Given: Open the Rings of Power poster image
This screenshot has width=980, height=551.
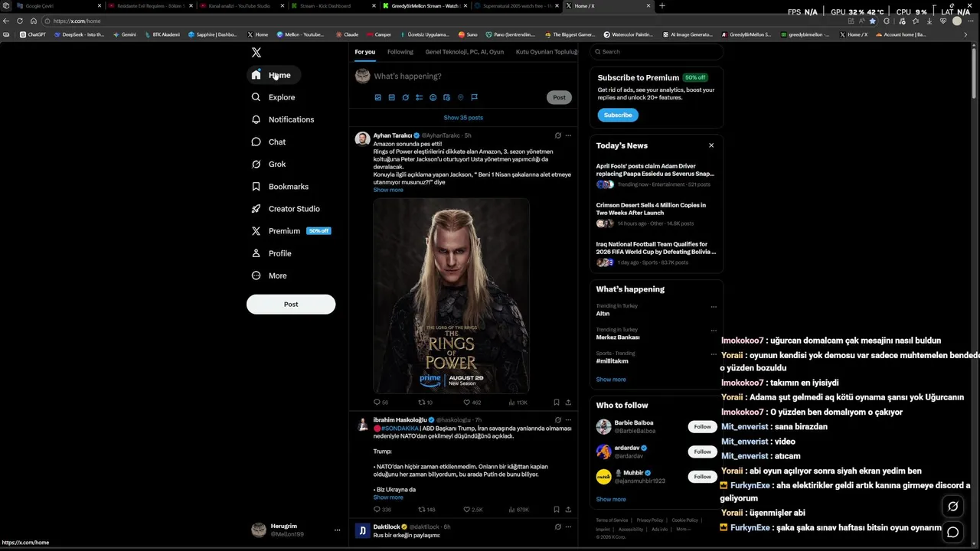Looking at the screenshot, I should [451, 296].
